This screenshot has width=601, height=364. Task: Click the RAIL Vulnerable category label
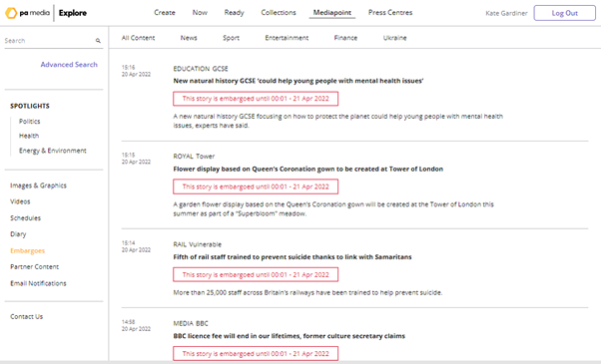tap(198, 244)
